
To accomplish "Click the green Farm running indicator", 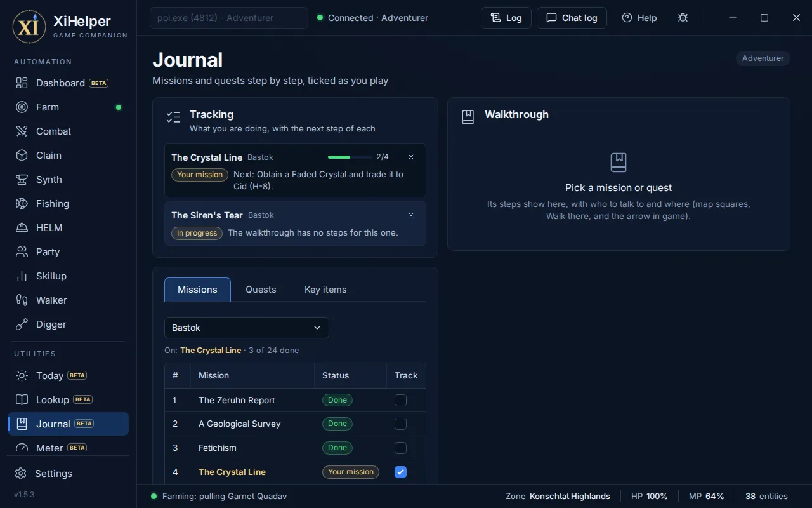I will click(x=118, y=107).
